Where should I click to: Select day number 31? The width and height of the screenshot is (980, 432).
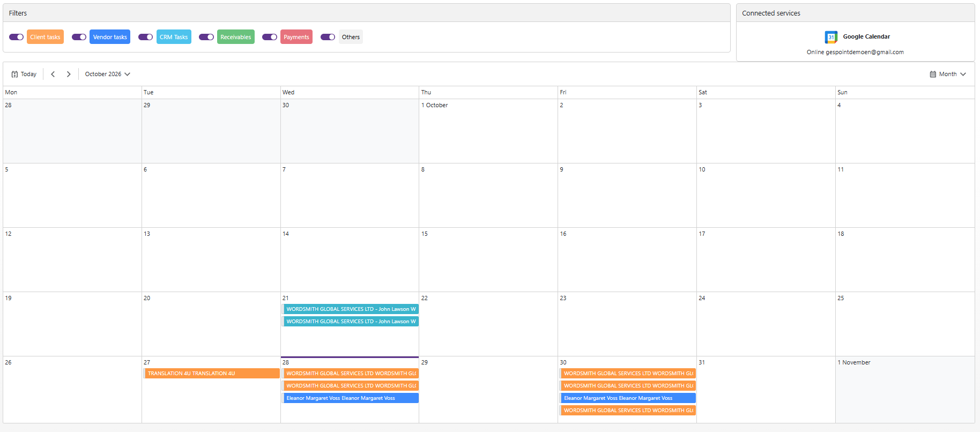pyautogui.click(x=702, y=362)
